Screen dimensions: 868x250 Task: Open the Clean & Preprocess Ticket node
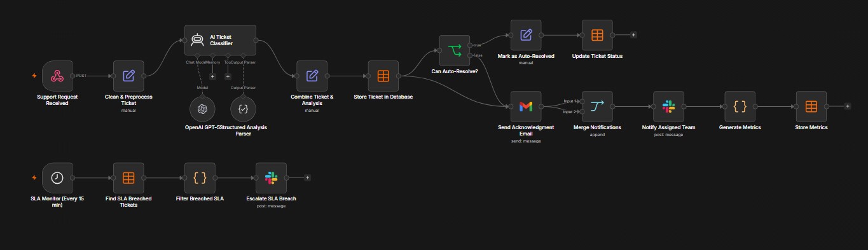pyautogui.click(x=128, y=76)
